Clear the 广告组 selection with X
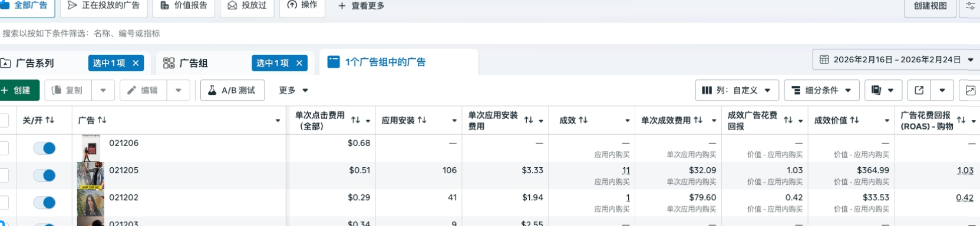 click(299, 63)
